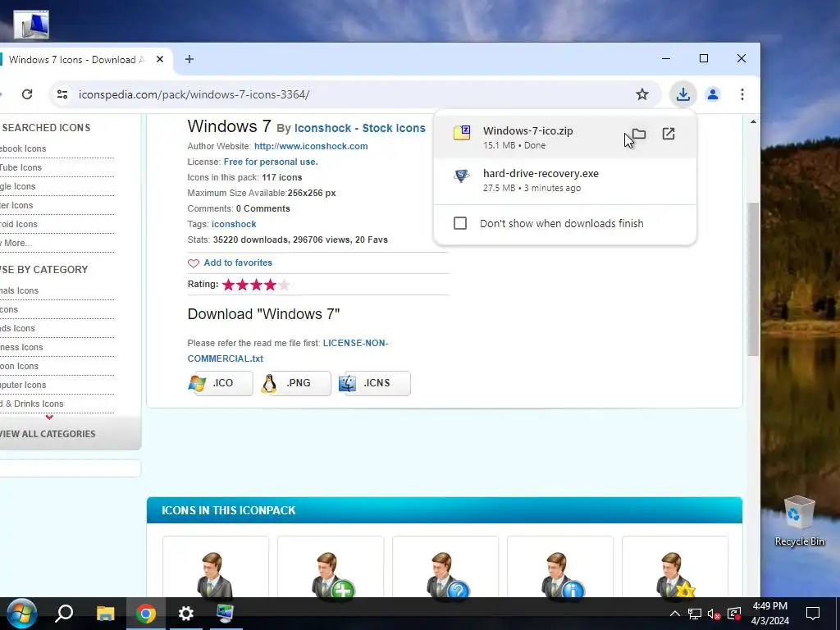This screenshot has width=840, height=630.
Task: Download the .ICNS format pack
Action: 374,383
